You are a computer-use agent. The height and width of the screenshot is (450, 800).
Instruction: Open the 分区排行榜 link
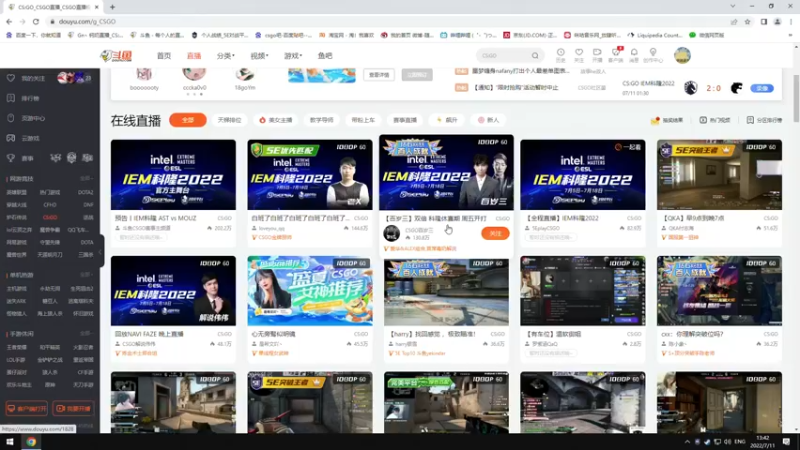tap(764, 120)
